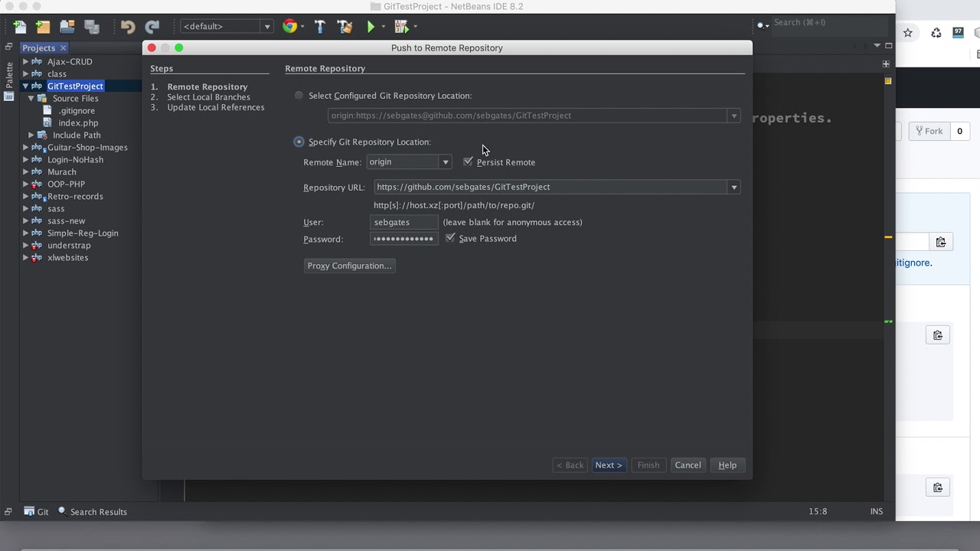Click the New Project toolbar icon

[x=43, y=27]
